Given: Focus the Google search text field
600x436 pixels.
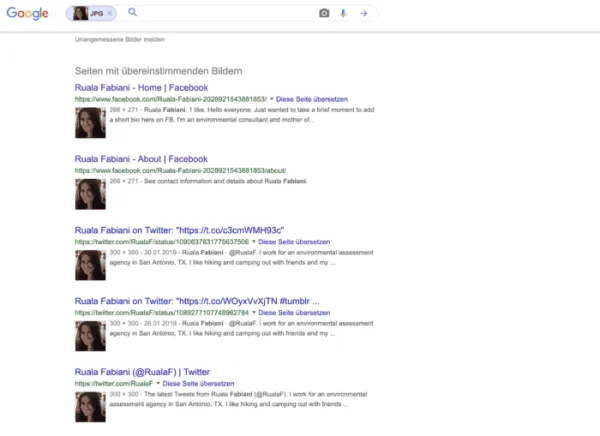Looking at the screenshot, I should pos(227,13).
